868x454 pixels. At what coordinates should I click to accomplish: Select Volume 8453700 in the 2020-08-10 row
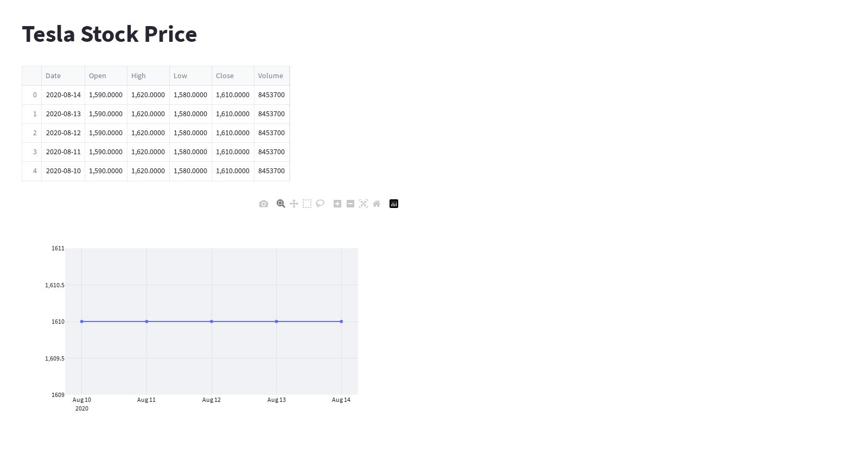pyautogui.click(x=272, y=171)
